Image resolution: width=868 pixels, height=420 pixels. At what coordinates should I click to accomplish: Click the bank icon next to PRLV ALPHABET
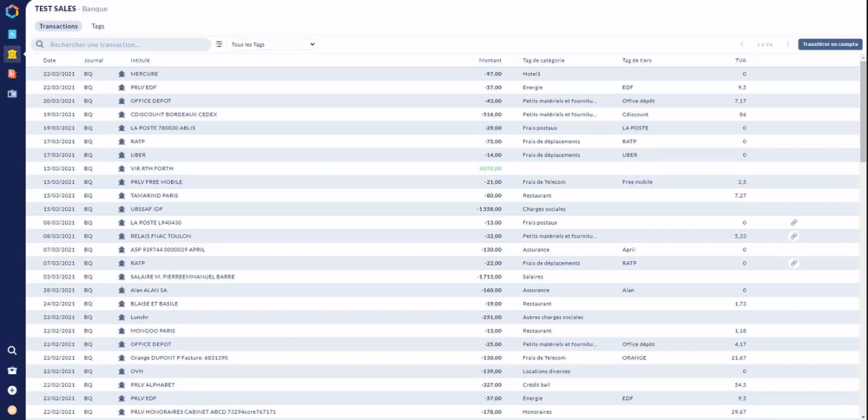coord(122,384)
